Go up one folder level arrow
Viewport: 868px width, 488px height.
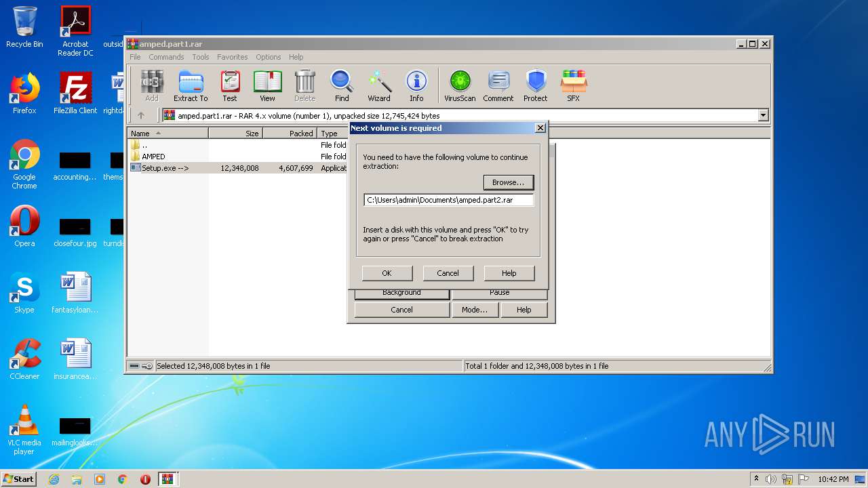point(141,115)
